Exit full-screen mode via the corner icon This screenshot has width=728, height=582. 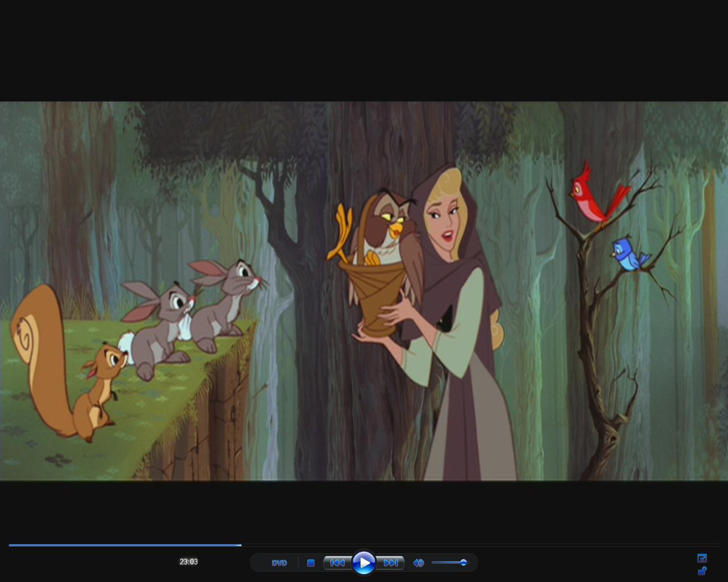[x=702, y=558]
